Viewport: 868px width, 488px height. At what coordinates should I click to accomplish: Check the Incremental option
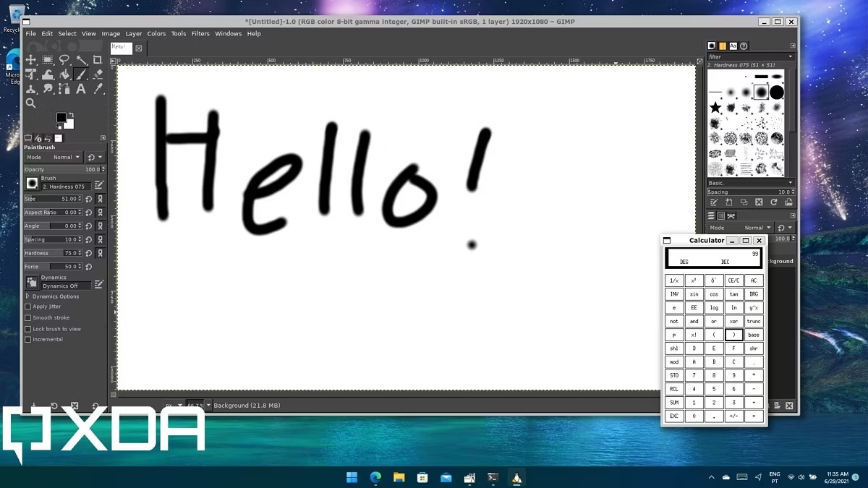28,339
